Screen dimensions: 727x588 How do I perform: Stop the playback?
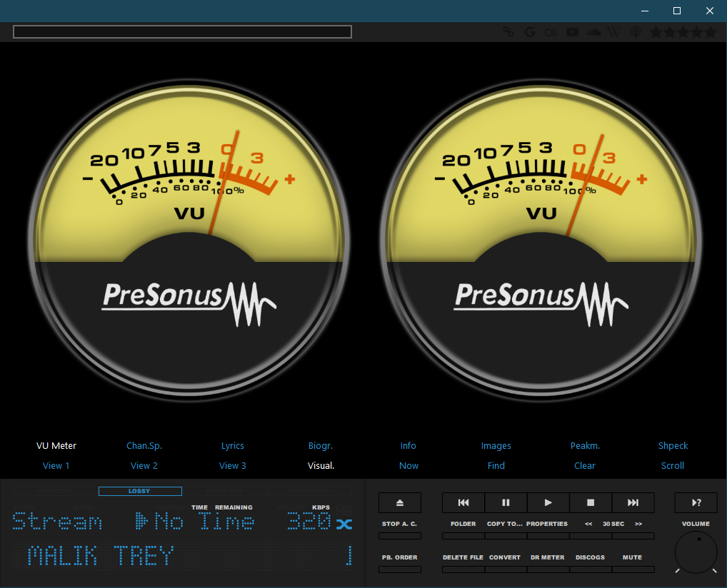[591, 503]
